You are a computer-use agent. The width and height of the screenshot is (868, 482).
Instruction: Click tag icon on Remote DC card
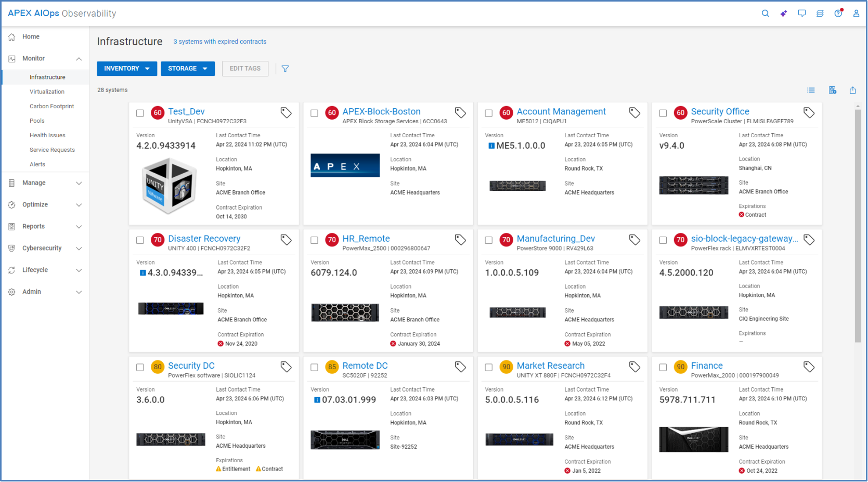tap(460, 367)
